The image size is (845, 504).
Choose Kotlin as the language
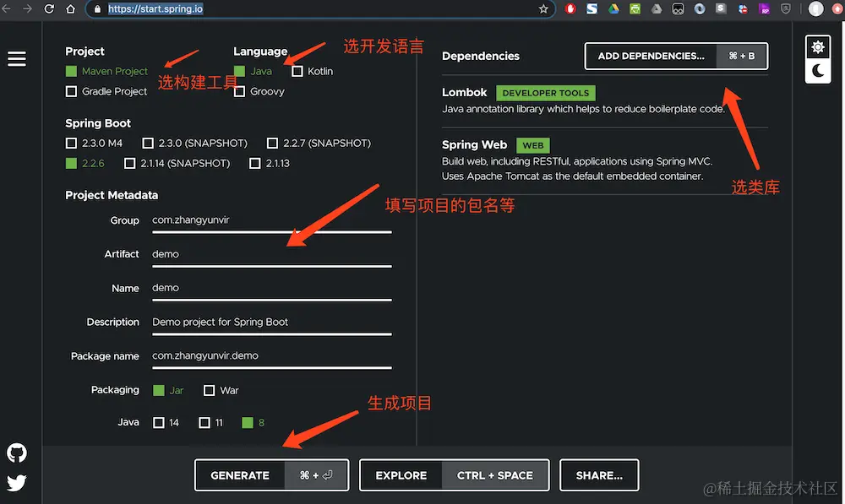tap(312, 71)
